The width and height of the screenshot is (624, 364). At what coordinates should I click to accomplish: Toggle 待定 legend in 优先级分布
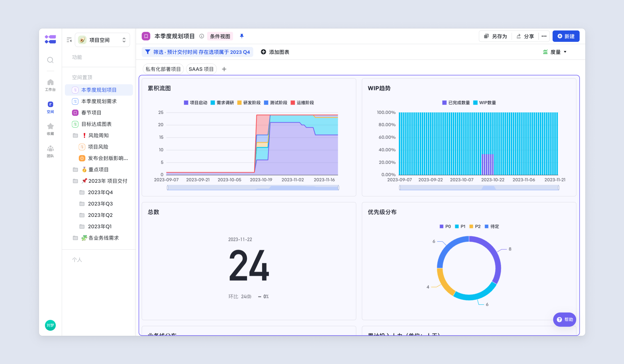pyautogui.click(x=492, y=226)
